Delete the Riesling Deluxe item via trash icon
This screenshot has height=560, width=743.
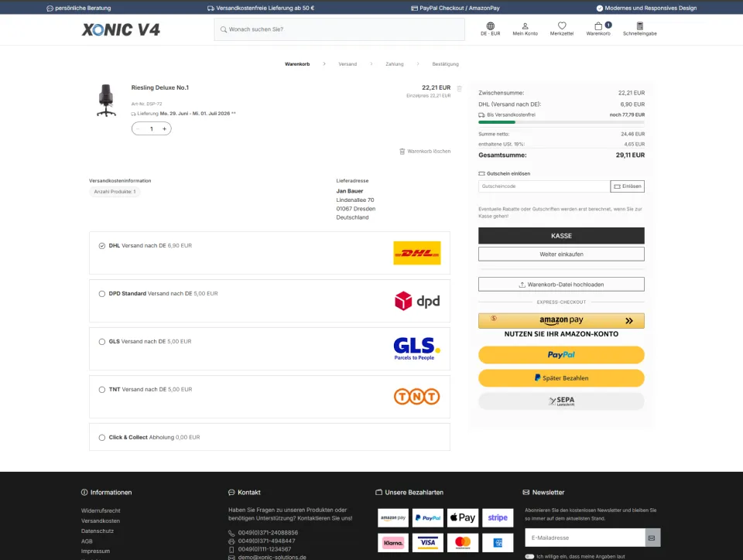[x=459, y=88]
